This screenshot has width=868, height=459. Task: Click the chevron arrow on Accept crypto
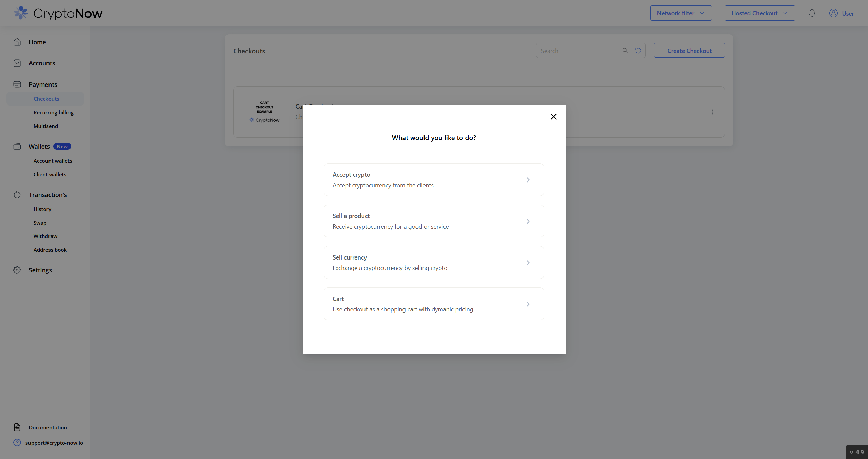(x=528, y=180)
